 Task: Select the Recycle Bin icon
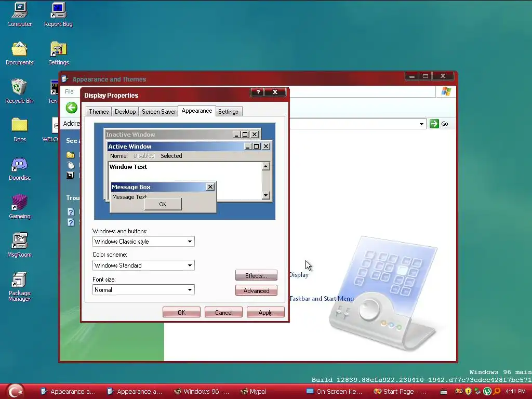click(x=19, y=91)
